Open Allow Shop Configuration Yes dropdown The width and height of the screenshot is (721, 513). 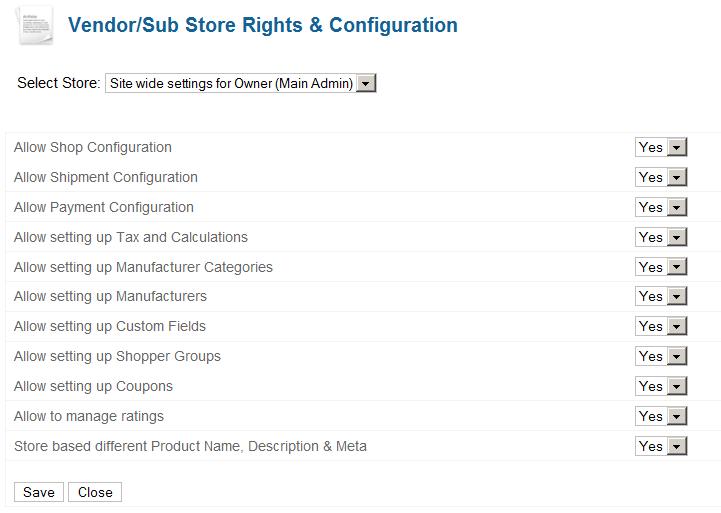(661, 148)
